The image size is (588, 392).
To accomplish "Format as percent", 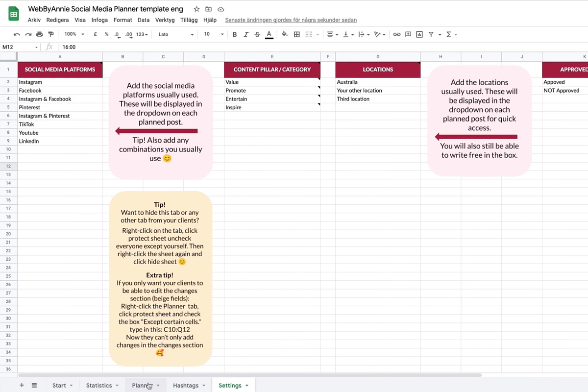I will pos(106,34).
